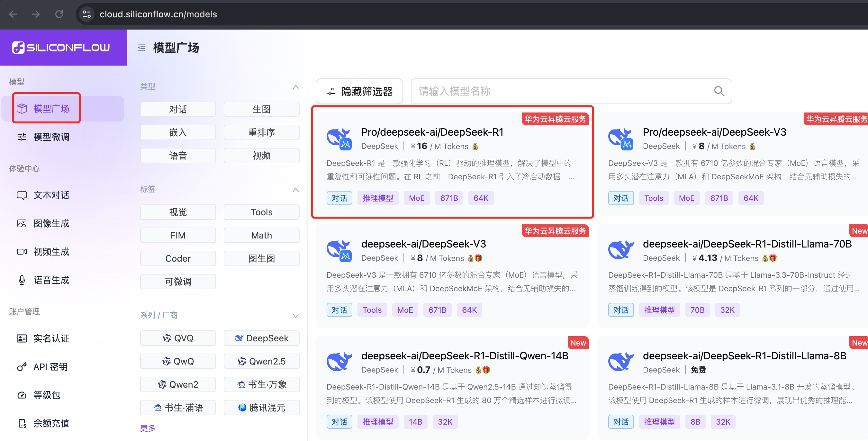This screenshot has height=441, width=868.
Task: Click the 70B tag on Distill-Llama-70B card
Action: (x=697, y=310)
